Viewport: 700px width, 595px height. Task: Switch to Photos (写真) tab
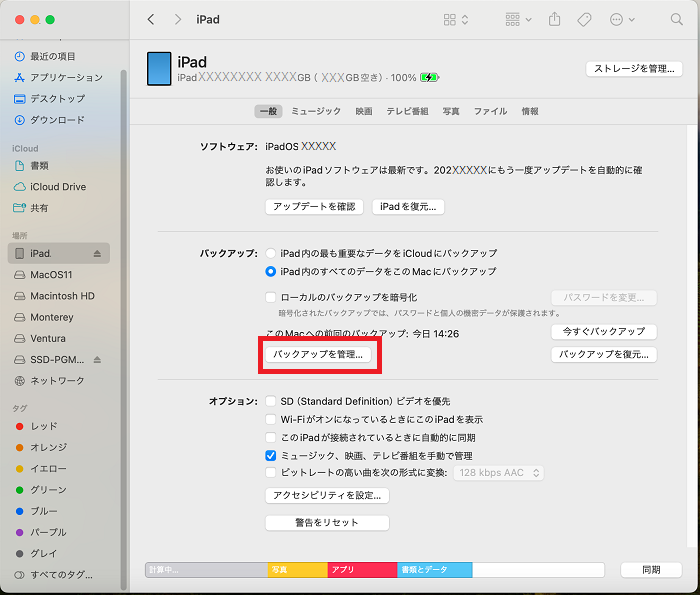click(451, 111)
